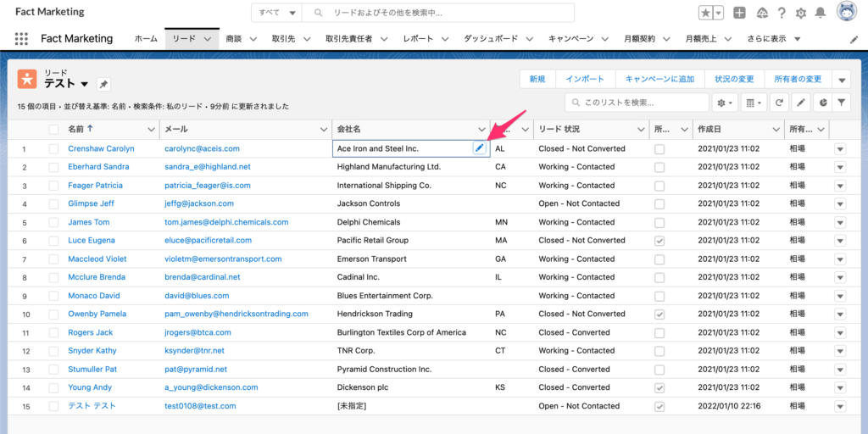Pin the テスト list view
This screenshot has width=868, height=434.
point(103,85)
